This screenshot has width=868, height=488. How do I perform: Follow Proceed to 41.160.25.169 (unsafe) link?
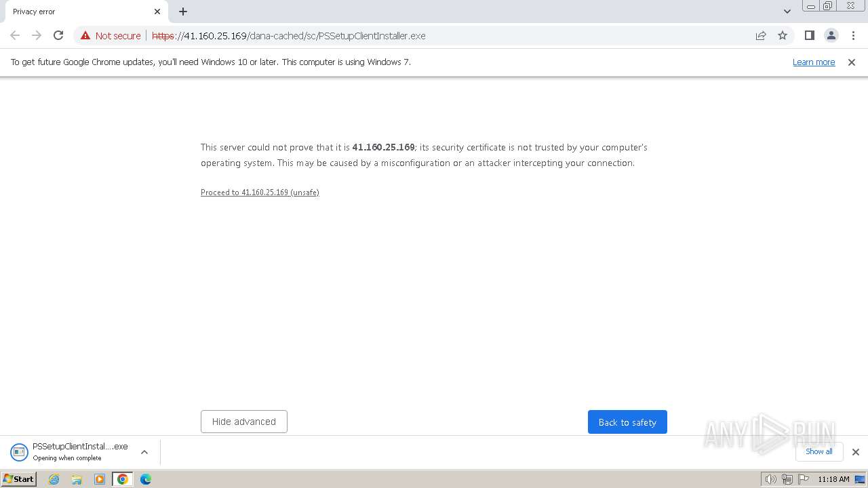tap(260, 192)
